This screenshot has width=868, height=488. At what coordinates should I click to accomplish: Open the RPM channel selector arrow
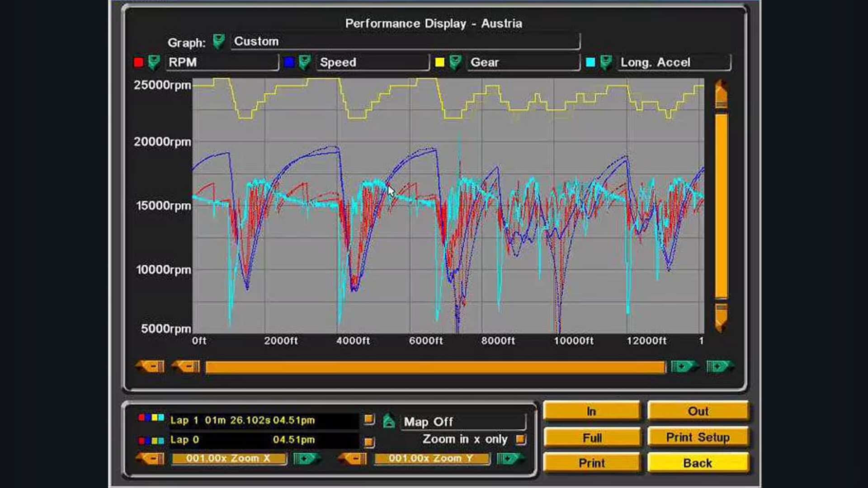(154, 62)
